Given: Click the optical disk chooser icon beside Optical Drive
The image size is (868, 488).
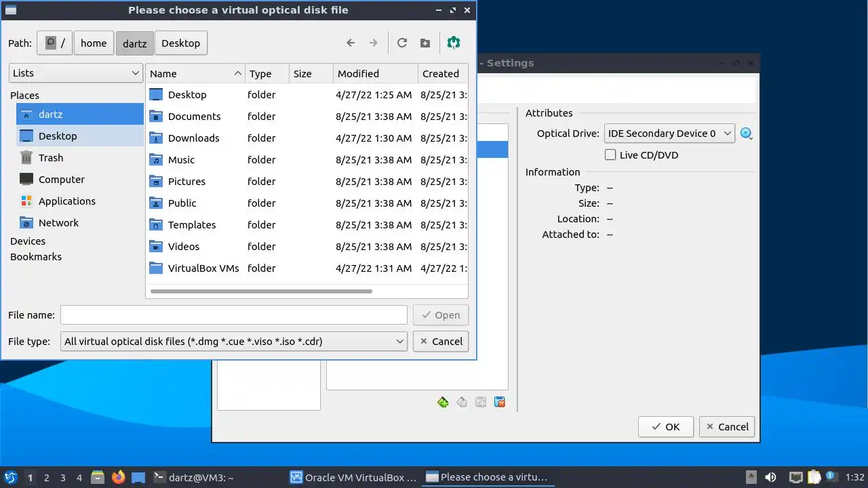Looking at the screenshot, I should click(747, 134).
